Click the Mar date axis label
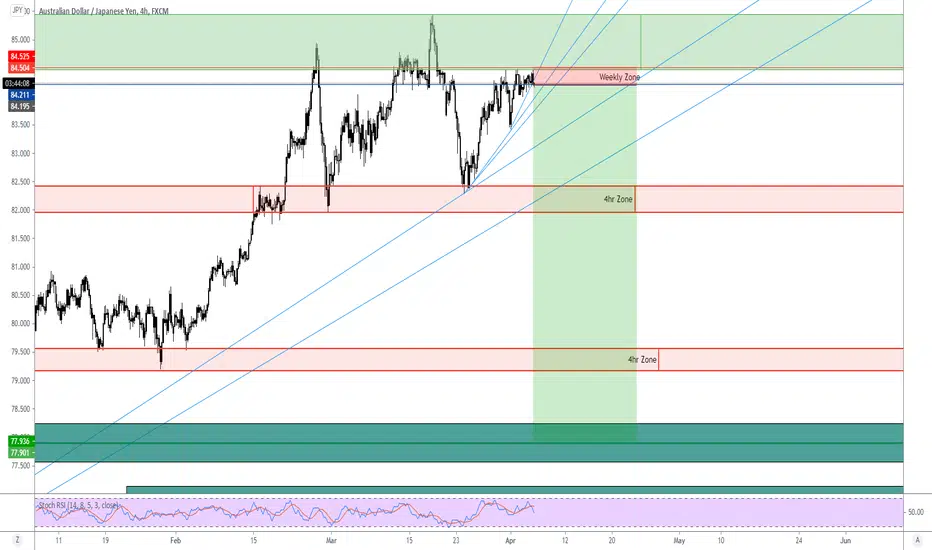The height and width of the screenshot is (550, 932). 331,540
